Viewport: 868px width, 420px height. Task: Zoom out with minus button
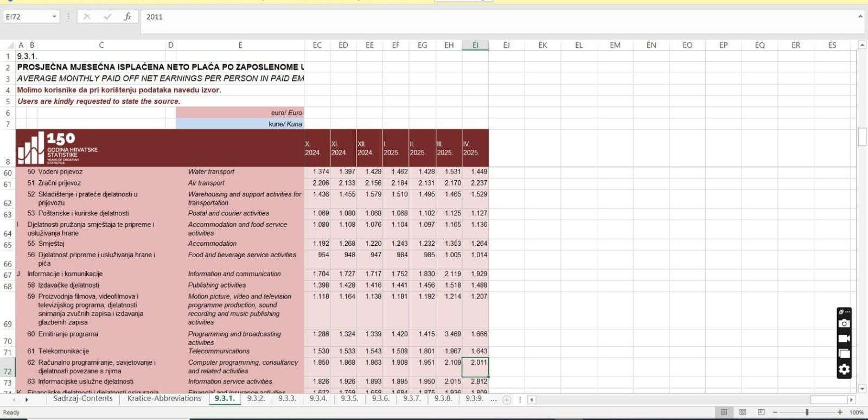click(775, 412)
